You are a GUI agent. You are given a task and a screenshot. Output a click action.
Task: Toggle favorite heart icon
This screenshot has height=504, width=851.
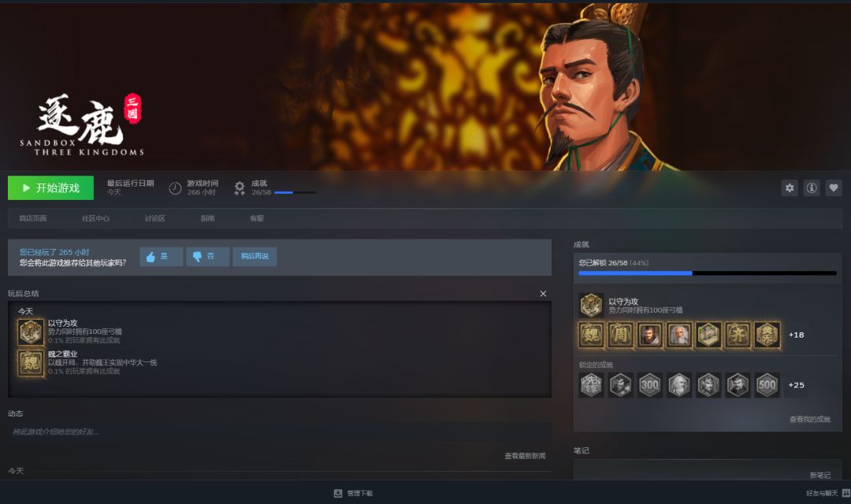click(x=834, y=187)
